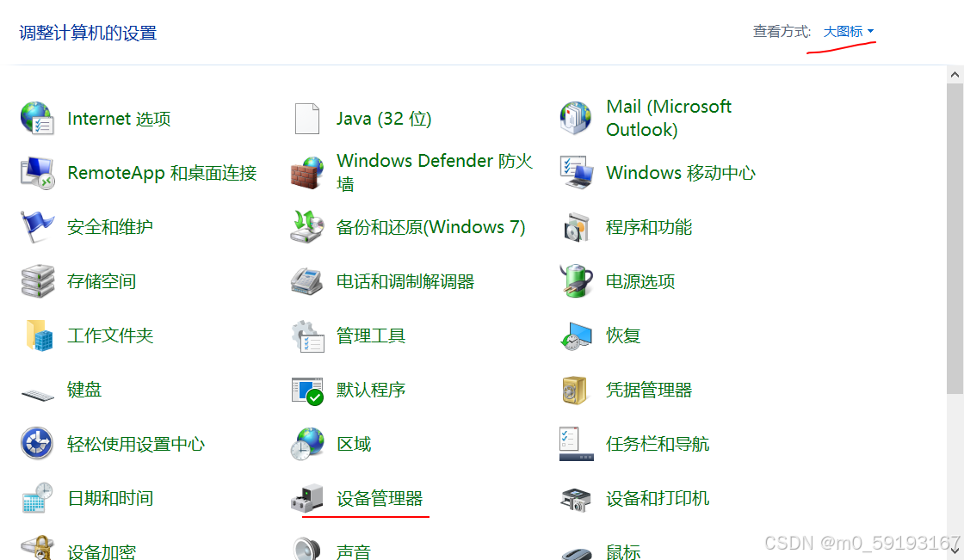
Task: Open the 工作文件夹 folder icon
Action: click(40, 335)
